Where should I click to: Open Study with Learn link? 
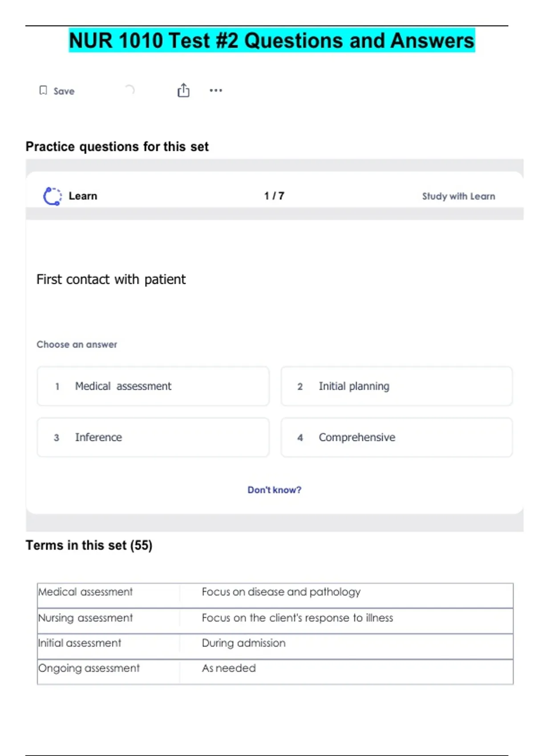click(x=458, y=196)
